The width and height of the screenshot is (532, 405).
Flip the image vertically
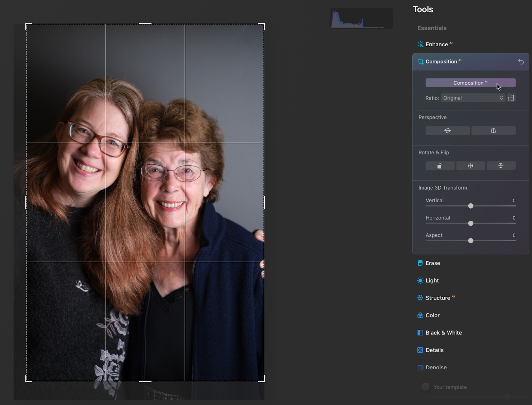pyautogui.click(x=501, y=166)
